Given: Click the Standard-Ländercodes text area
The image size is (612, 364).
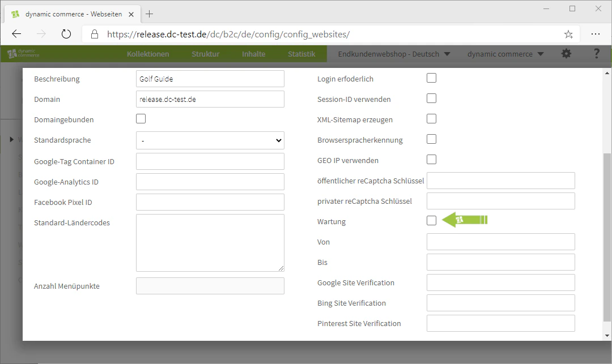Looking at the screenshot, I should click(x=210, y=243).
